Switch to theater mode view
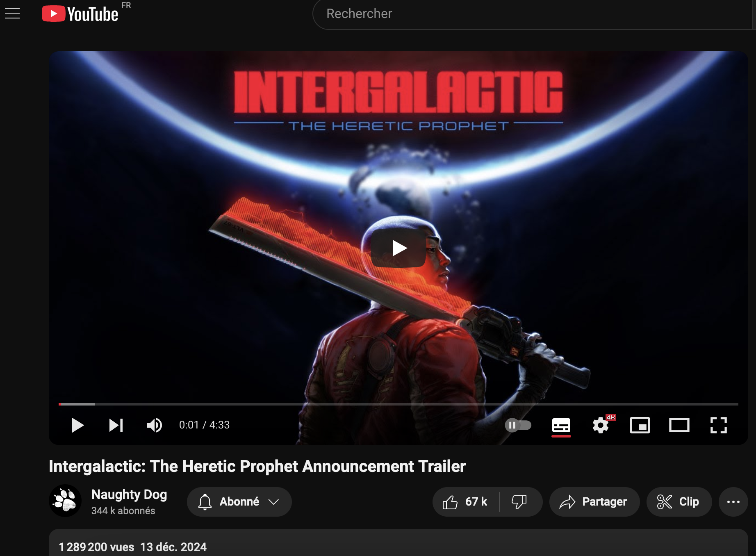Image resolution: width=756 pixels, height=556 pixels. coord(679,425)
